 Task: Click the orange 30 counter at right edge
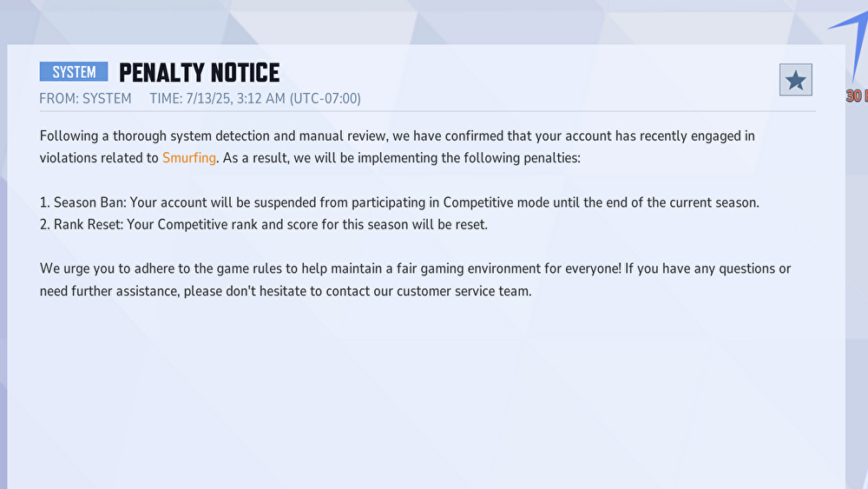[857, 96]
